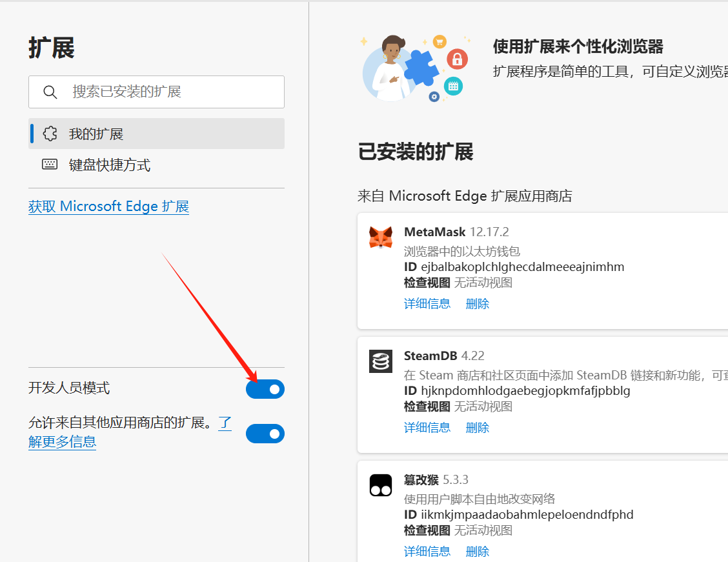Click the 篡改猴 Tampermonkey extension icon
The image size is (728, 562).
381,485
